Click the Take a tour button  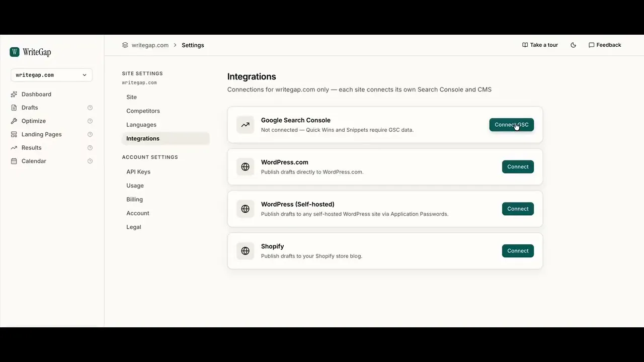tap(540, 45)
